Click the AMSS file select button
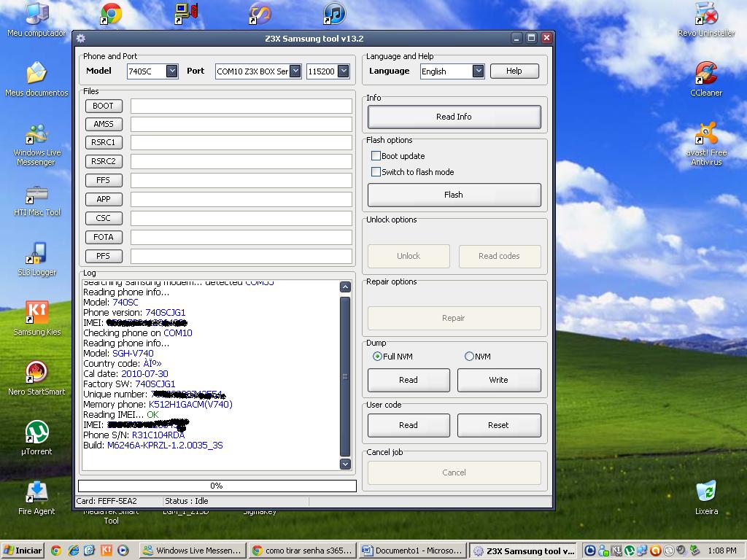747x560 pixels. (x=104, y=124)
